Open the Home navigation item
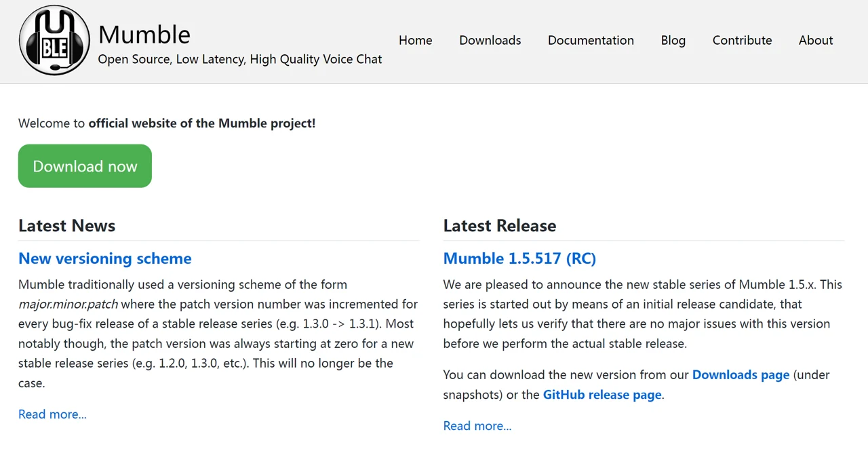Image resolution: width=868 pixels, height=449 pixels. [416, 40]
